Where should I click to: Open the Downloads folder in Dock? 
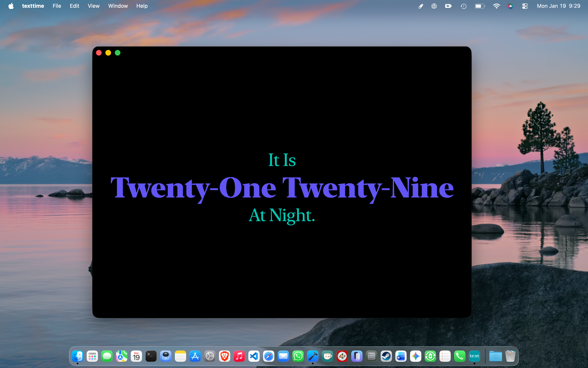click(x=496, y=356)
